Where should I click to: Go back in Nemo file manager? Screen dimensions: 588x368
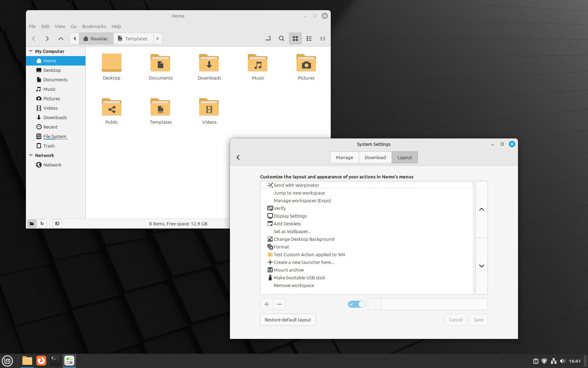point(34,39)
